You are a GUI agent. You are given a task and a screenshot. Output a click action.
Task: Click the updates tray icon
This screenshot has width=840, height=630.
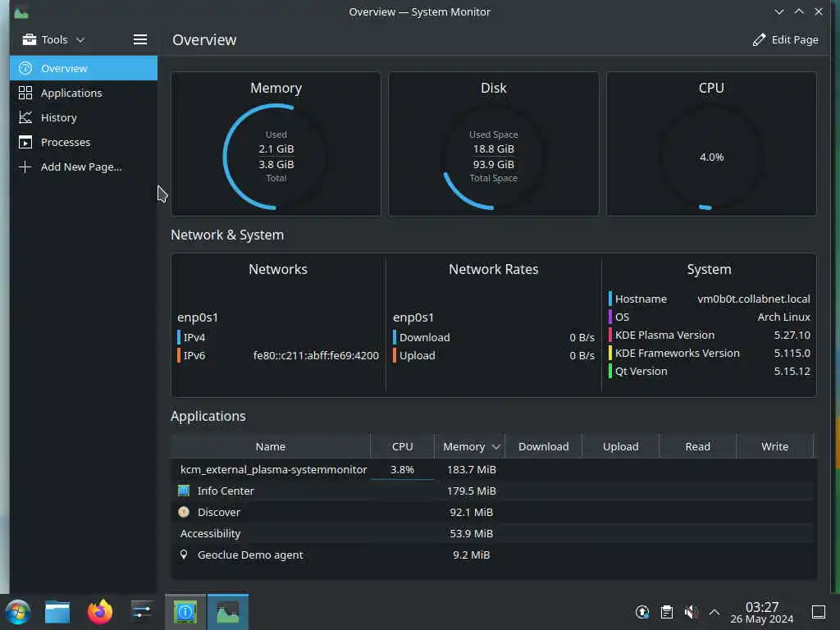(x=642, y=612)
